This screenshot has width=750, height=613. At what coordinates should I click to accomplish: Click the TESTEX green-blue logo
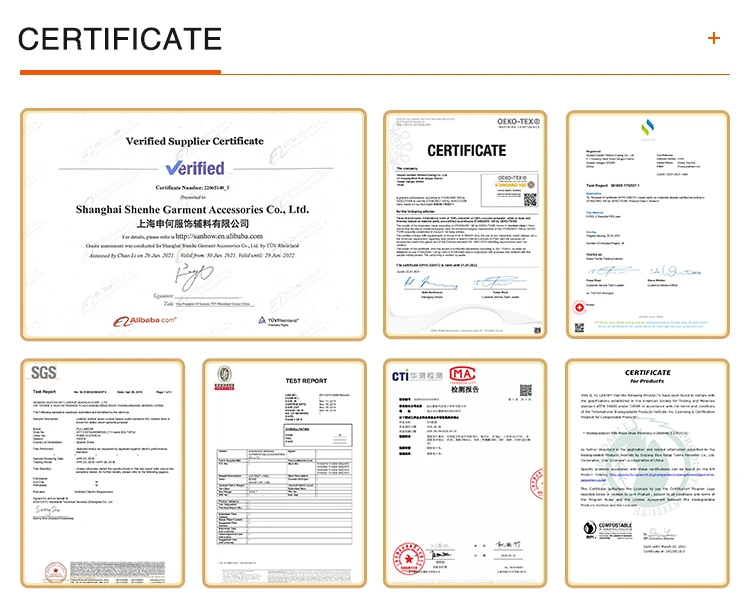click(x=648, y=129)
